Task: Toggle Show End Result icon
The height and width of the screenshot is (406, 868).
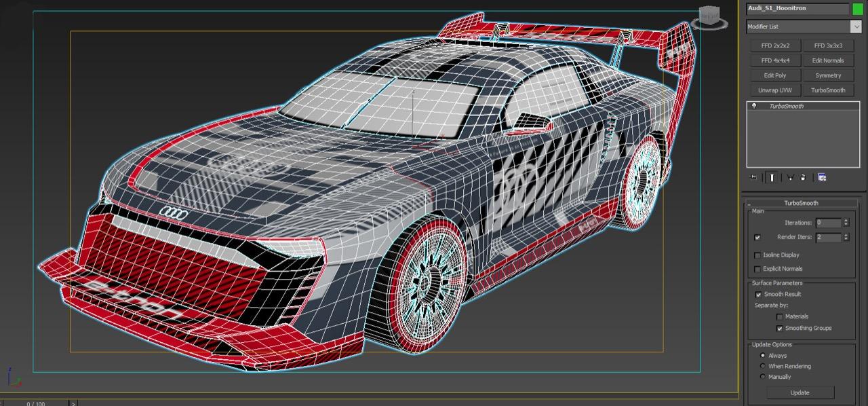Action: 772,177
